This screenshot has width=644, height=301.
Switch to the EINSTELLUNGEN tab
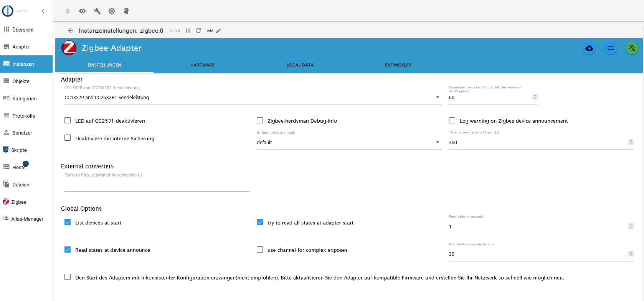click(104, 65)
